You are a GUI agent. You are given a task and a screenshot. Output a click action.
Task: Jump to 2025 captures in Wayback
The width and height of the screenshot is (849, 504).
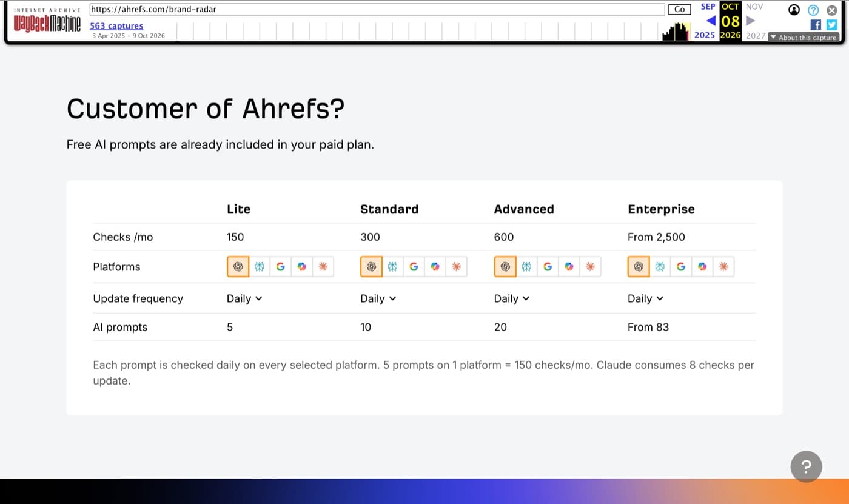pos(704,35)
